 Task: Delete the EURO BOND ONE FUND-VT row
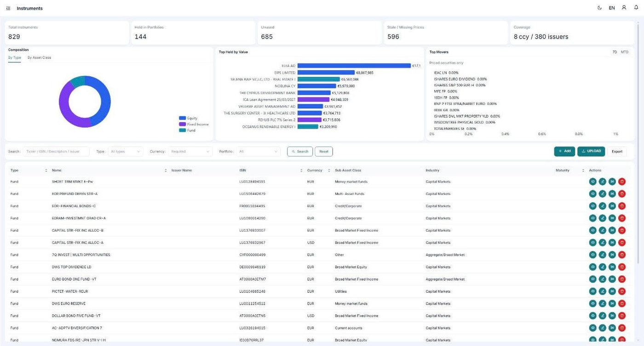coord(622,279)
